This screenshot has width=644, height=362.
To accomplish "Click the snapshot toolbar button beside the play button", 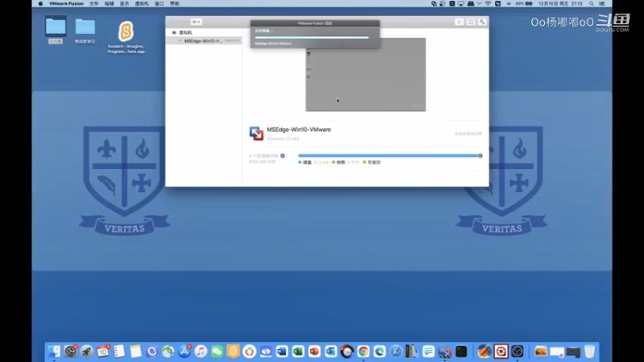I will [x=471, y=22].
